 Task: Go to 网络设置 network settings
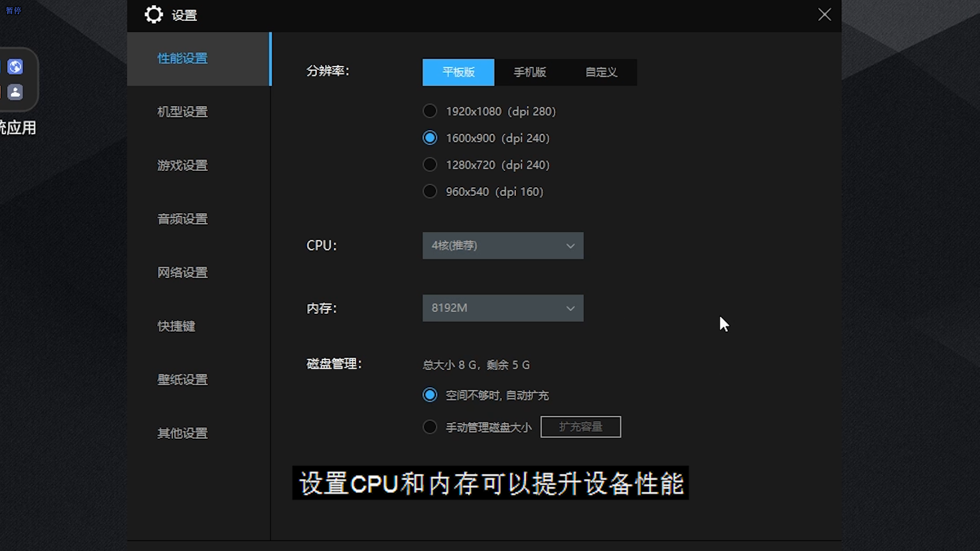tap(182, 272)
